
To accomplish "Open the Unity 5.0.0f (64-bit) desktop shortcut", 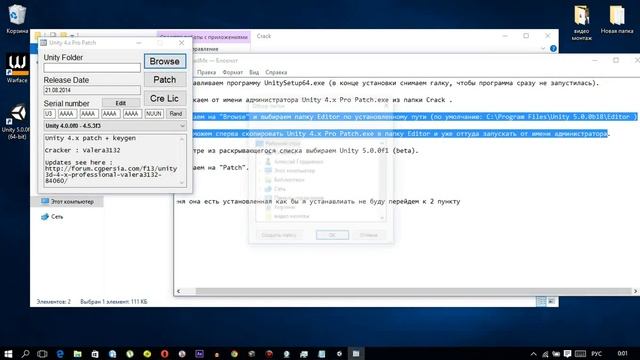I will click(16, 122).
